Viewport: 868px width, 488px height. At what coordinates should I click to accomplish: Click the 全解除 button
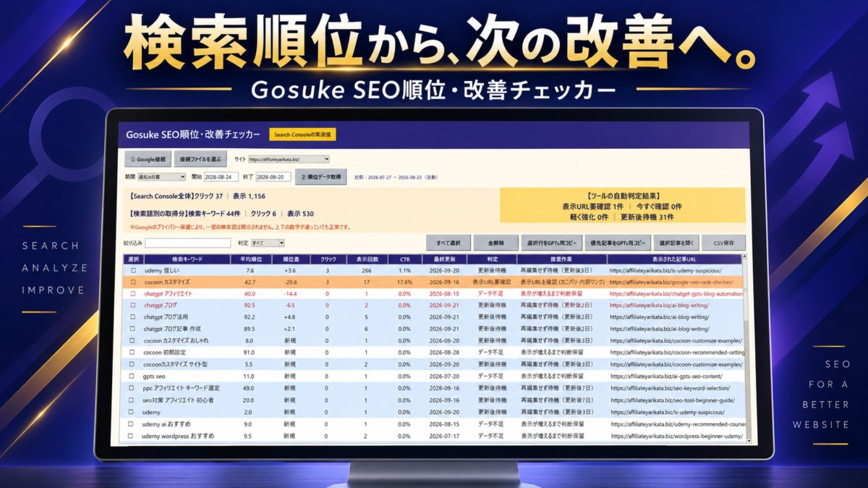click(x=495, y=243)
